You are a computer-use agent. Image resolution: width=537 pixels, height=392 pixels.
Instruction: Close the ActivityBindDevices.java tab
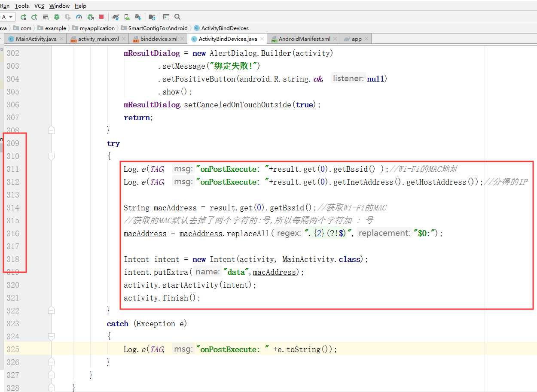pyautogui.click(x=262, y=39)
